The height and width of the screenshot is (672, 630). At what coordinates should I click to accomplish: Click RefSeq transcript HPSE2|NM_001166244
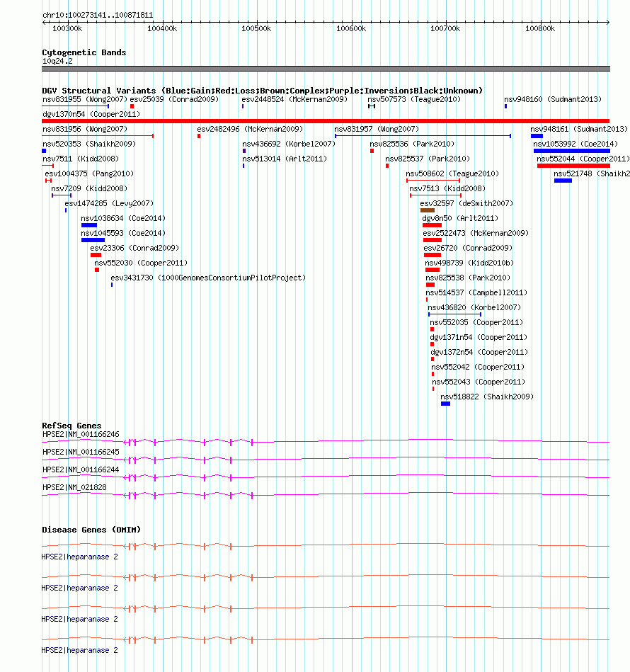click(x=81, y=470)
